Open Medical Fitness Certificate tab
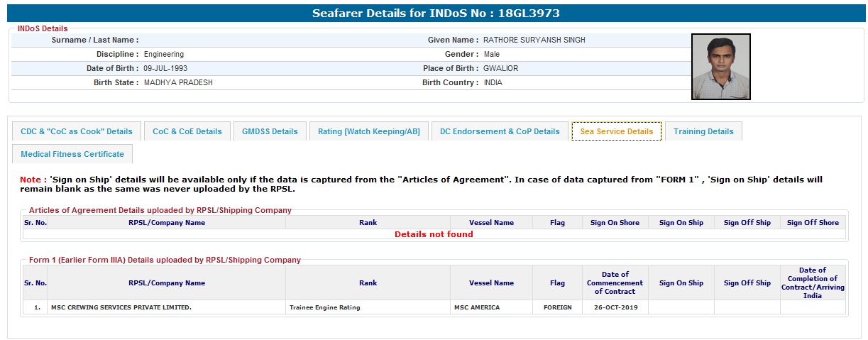Viewport: 868px width, 340px height. 72,154
